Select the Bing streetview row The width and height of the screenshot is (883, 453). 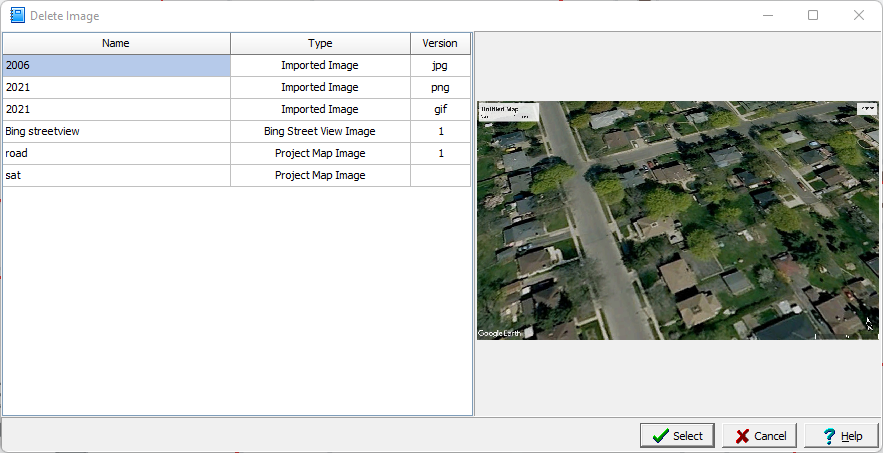point(116,132)
